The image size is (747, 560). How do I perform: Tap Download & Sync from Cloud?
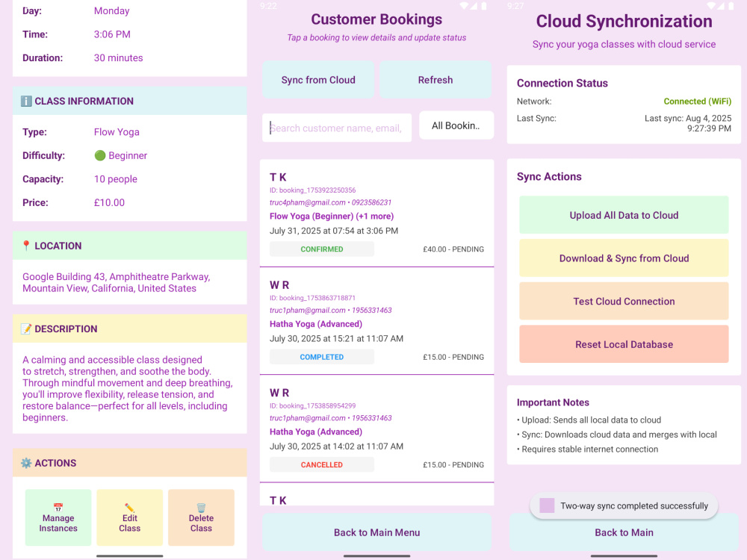point(624,258)
